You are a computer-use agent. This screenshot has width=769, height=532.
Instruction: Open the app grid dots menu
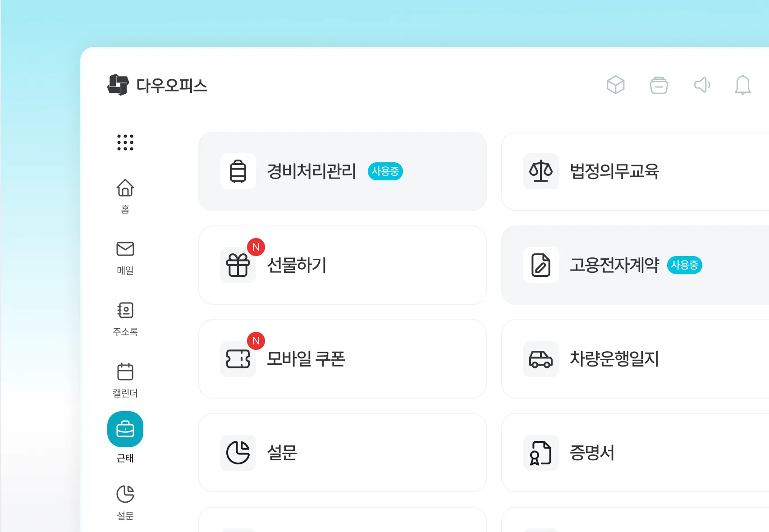pyautogui.click(x=125, y=143)
